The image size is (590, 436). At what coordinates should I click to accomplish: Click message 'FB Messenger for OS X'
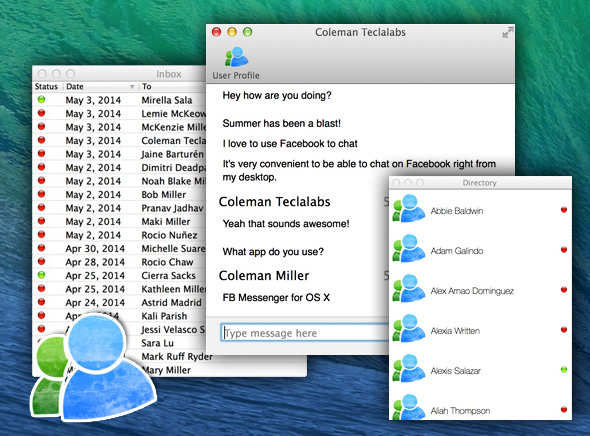tap(276, 298)
